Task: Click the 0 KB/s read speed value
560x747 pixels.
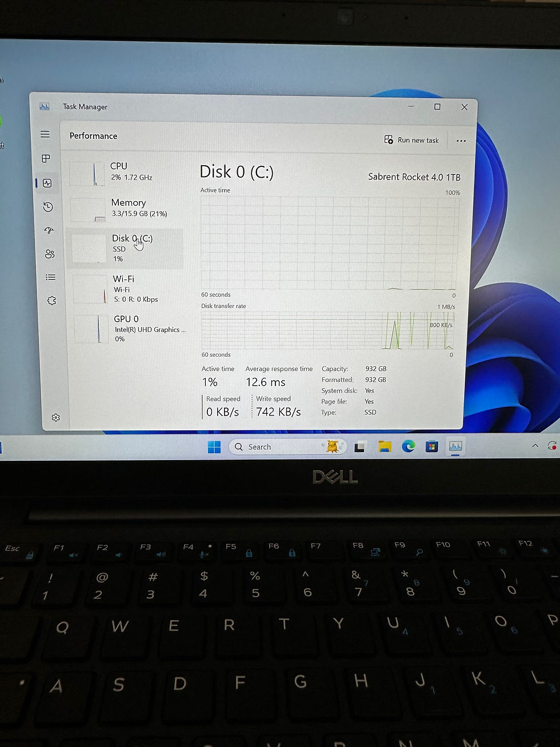Action: tap(222, 412)
